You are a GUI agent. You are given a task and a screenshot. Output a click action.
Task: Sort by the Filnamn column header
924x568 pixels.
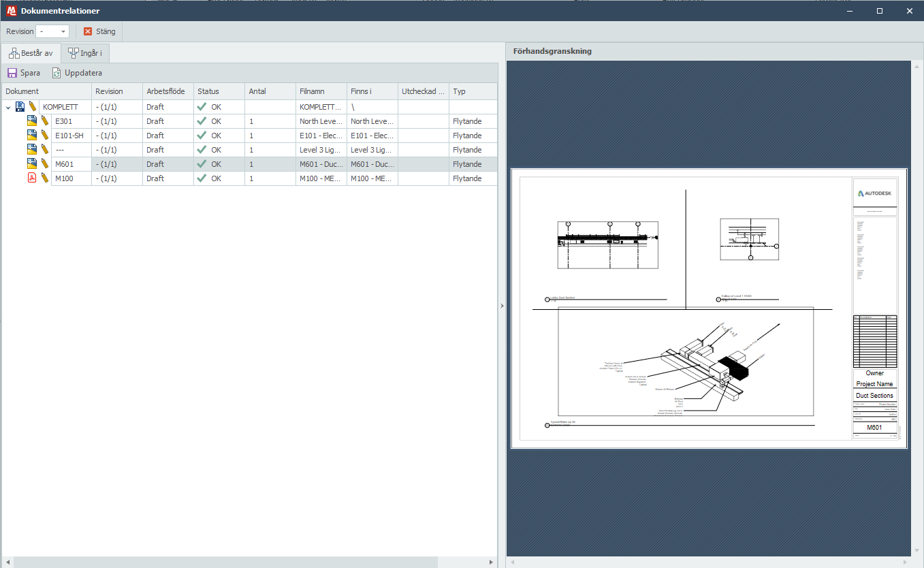[321, 91]
